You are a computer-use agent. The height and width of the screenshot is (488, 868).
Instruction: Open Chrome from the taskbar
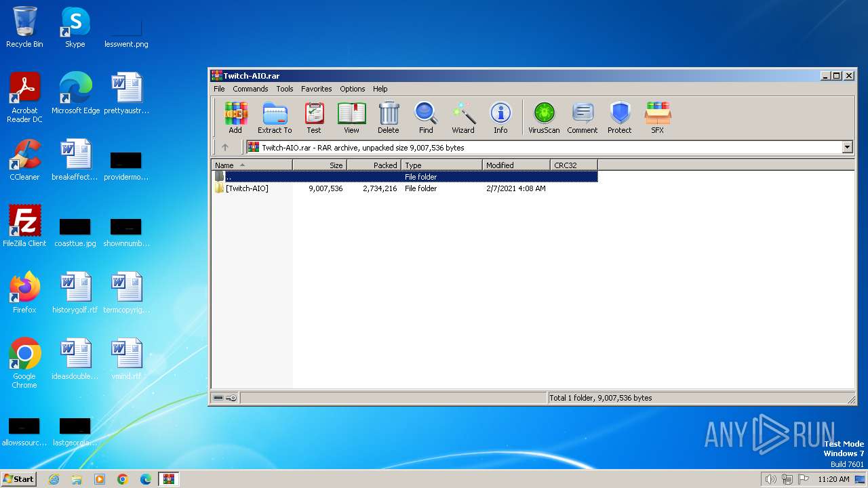(x=123, y=479)
